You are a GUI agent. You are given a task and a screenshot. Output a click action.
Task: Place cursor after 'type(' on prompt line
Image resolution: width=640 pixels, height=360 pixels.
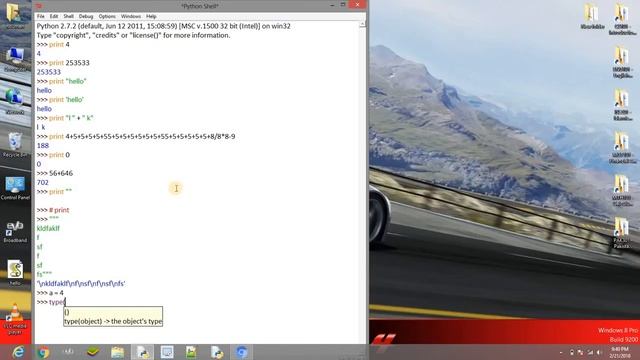pos(65,302)
